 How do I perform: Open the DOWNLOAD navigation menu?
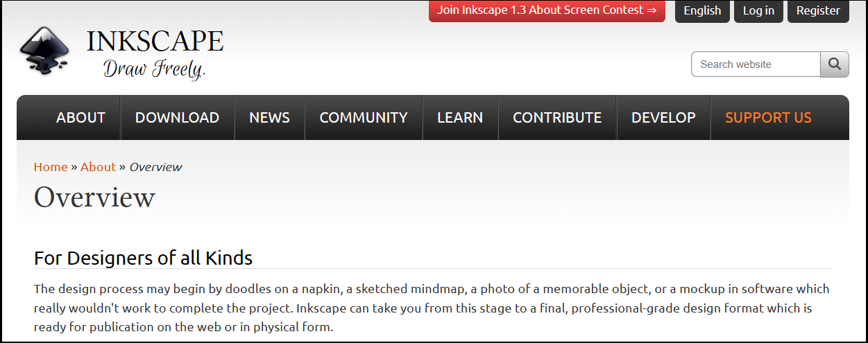click(x=177, y=118)
